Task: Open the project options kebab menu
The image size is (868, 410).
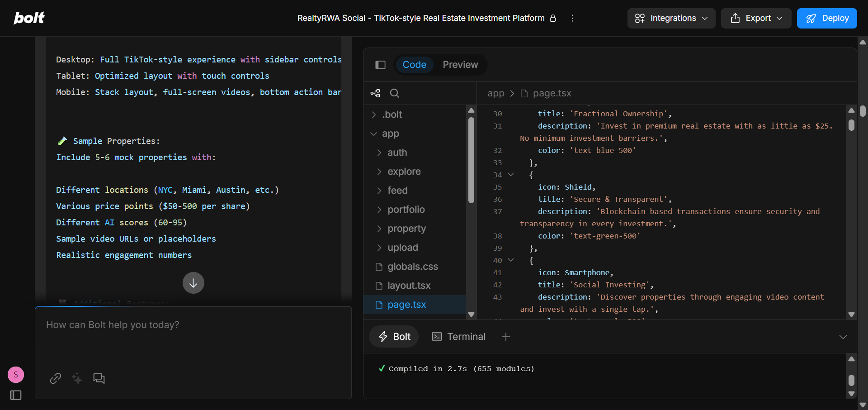Action: click(572, 18)
